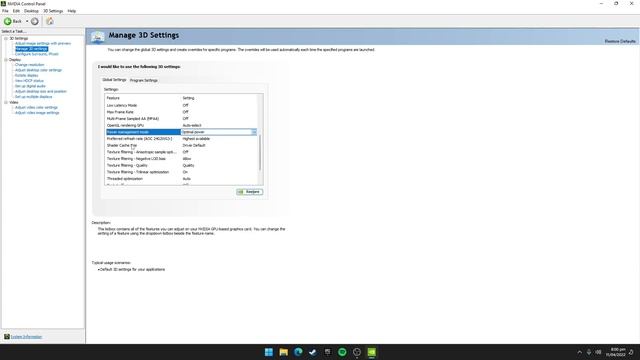Open Set up multiple displays task
This screenshot has height=360, width=640.
[33, 97]
